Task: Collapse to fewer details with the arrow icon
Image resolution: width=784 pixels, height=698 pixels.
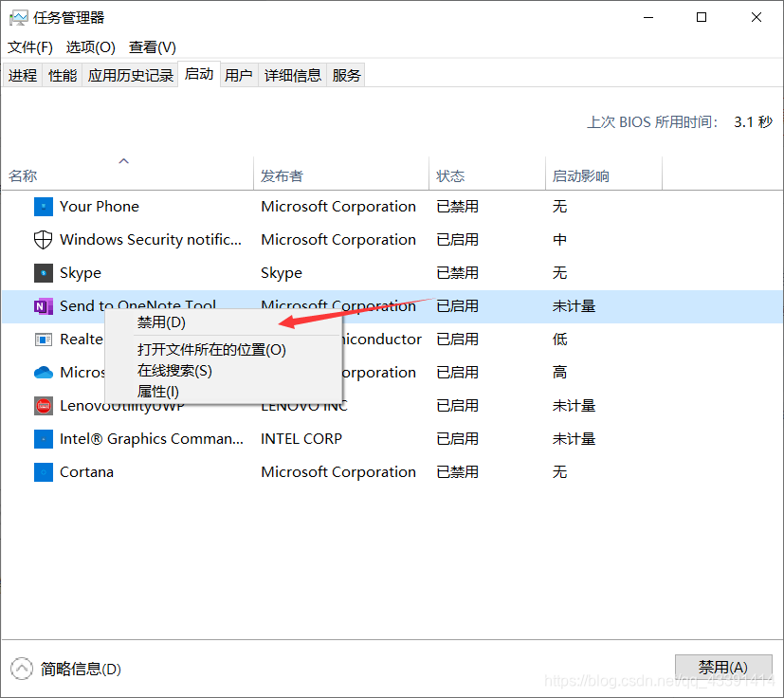Action: (22, 669)
